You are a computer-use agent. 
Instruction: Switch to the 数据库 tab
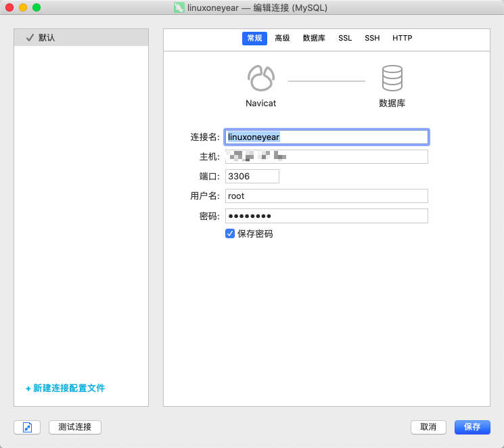click(x=314, y=39)
